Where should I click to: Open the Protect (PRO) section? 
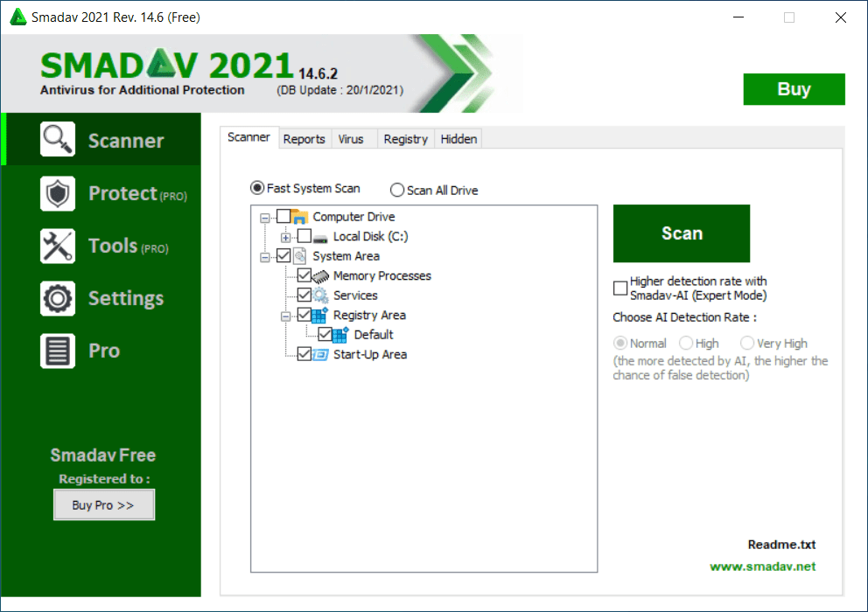click(101, 193)
